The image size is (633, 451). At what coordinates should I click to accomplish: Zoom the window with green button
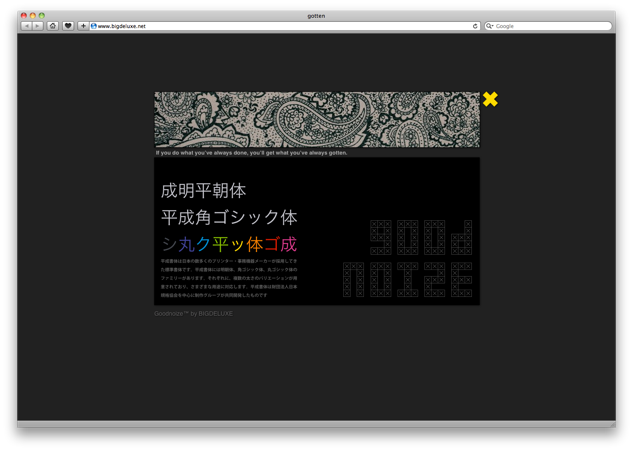tap(43, 15)
